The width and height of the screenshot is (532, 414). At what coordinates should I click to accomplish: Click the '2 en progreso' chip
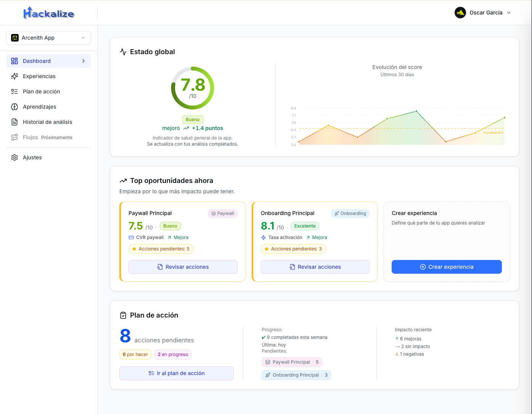click(x=173, y=355)
